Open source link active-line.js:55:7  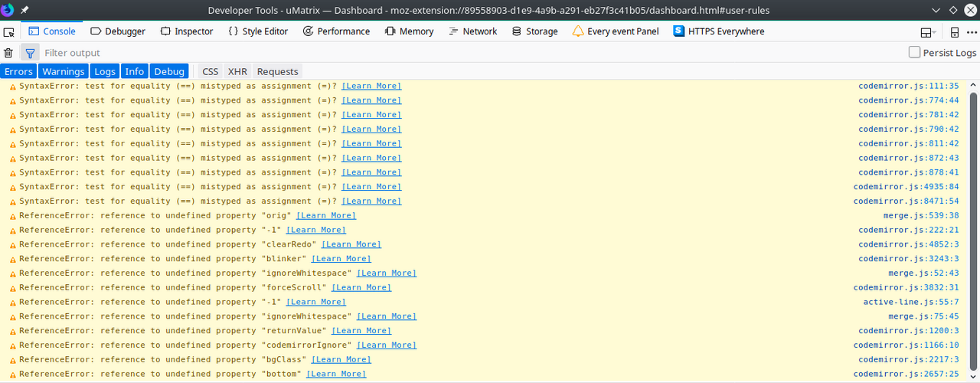[x=911, y=303]
